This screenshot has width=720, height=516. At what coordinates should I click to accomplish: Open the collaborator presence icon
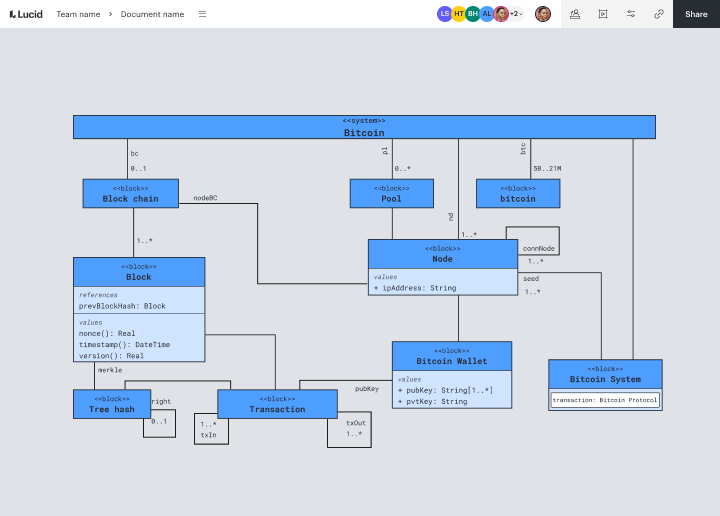point(575,14)
